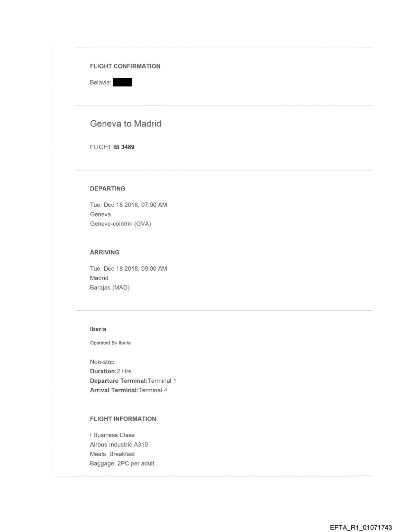405x532 pixels.
Task: Select the 07:00 AM departure date line
Action: tap(128, 205)
